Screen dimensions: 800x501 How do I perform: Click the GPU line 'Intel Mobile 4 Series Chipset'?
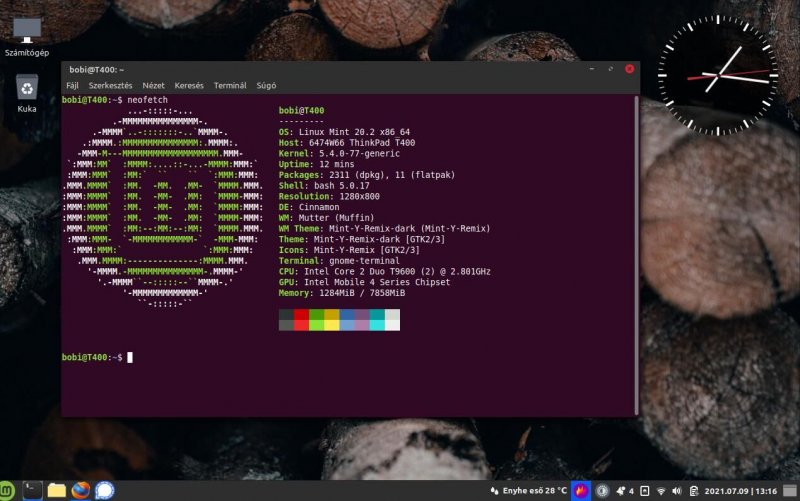tap(377, 283)
